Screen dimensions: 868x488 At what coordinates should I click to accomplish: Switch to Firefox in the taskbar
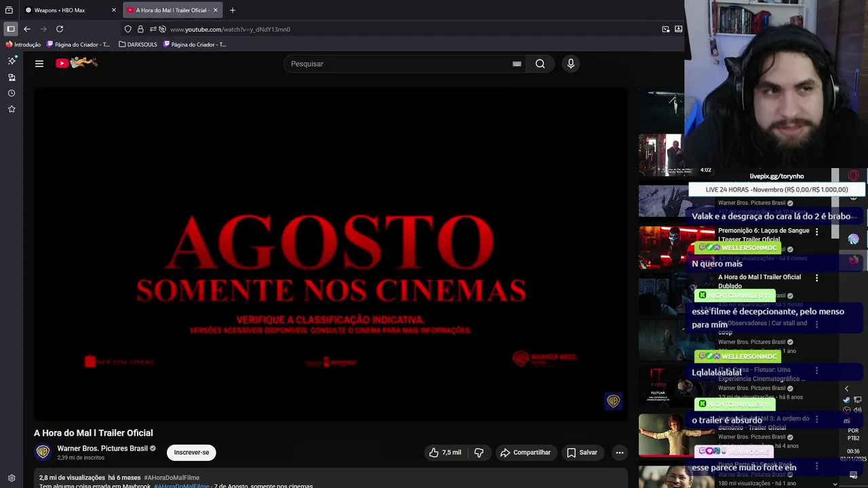coord(853,260)
